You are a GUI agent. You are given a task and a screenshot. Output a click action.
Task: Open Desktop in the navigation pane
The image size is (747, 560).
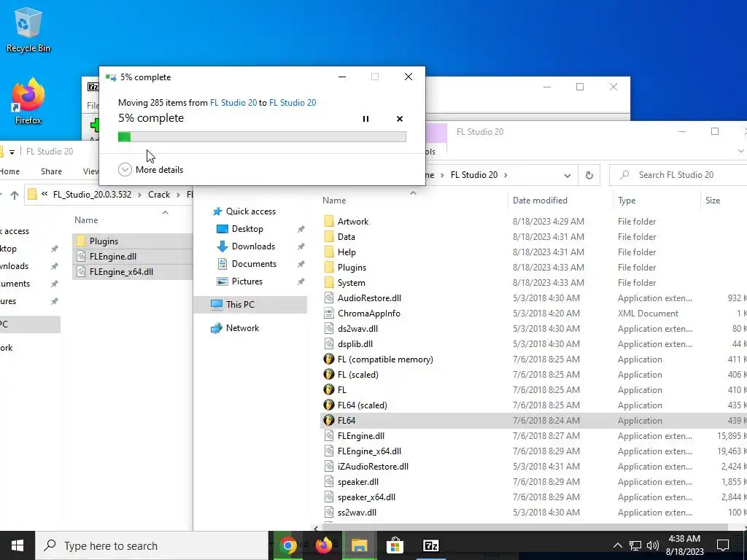tap(247, 229)
